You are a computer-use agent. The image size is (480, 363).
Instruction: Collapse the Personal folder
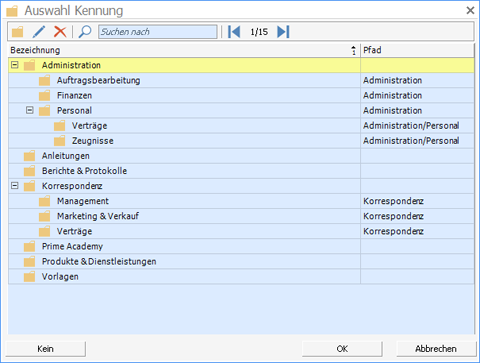pos(30,110)
